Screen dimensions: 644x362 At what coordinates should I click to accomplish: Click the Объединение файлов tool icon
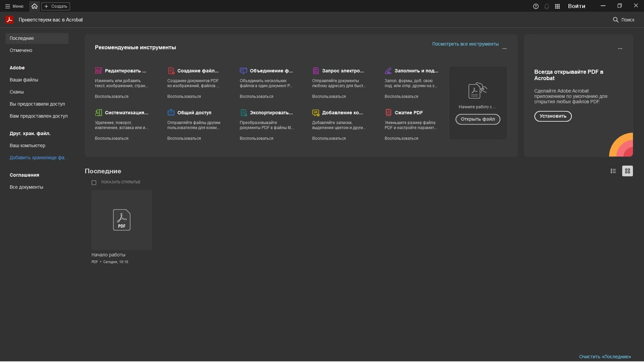[x=243, y=71]
